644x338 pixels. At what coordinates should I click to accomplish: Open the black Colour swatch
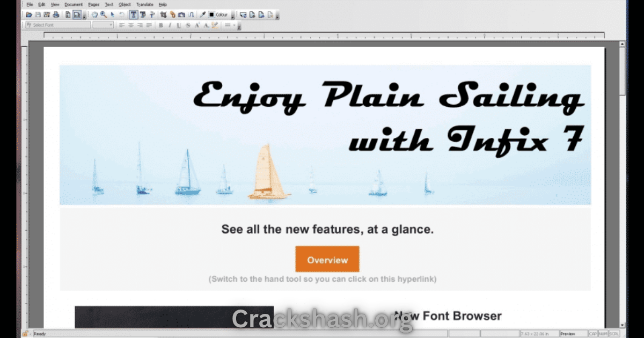pyautogui.click(x=211, y=15)
